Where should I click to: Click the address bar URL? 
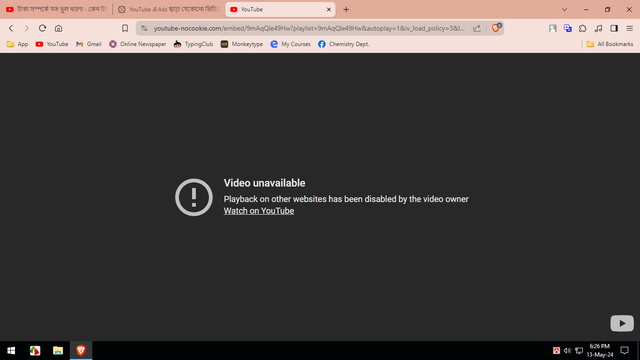(x=309, y=28)
